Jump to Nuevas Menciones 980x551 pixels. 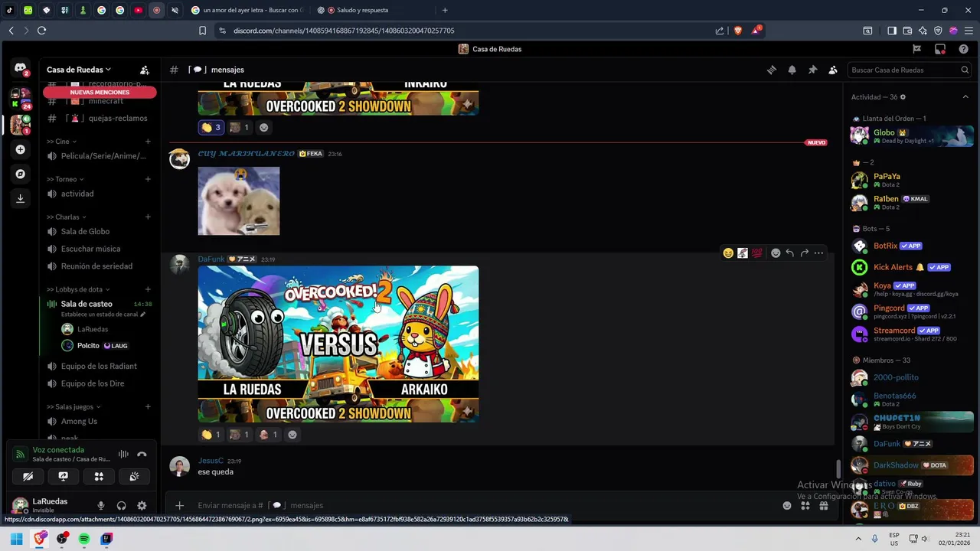pyautogui.click(x=100, y=92)
